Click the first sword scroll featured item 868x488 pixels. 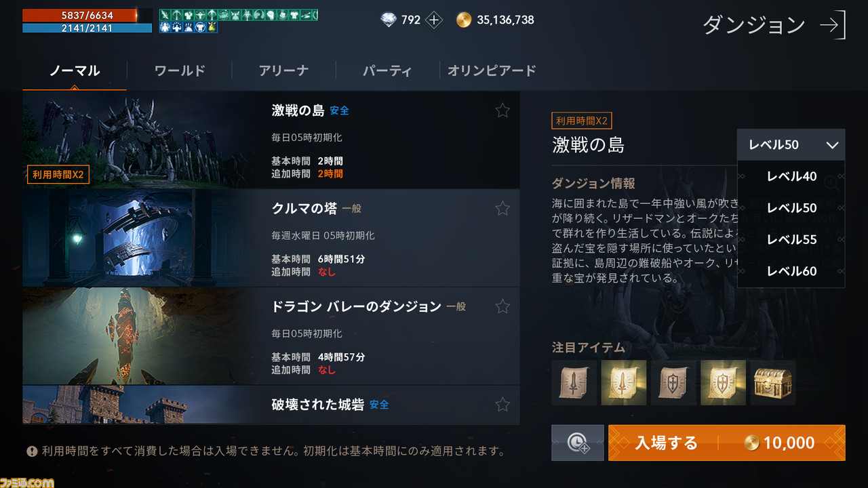tap(574, 383)
